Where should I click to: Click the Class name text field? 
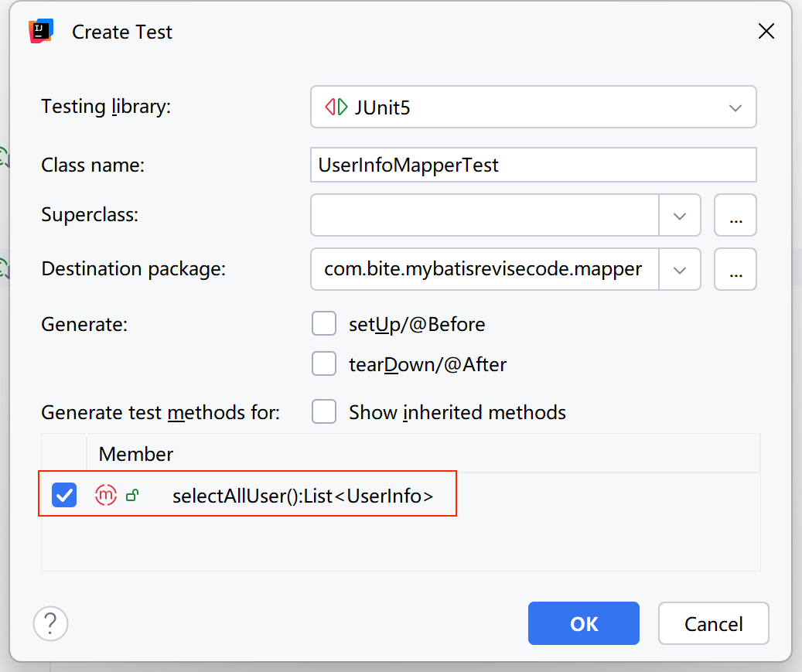click(533, 165)
